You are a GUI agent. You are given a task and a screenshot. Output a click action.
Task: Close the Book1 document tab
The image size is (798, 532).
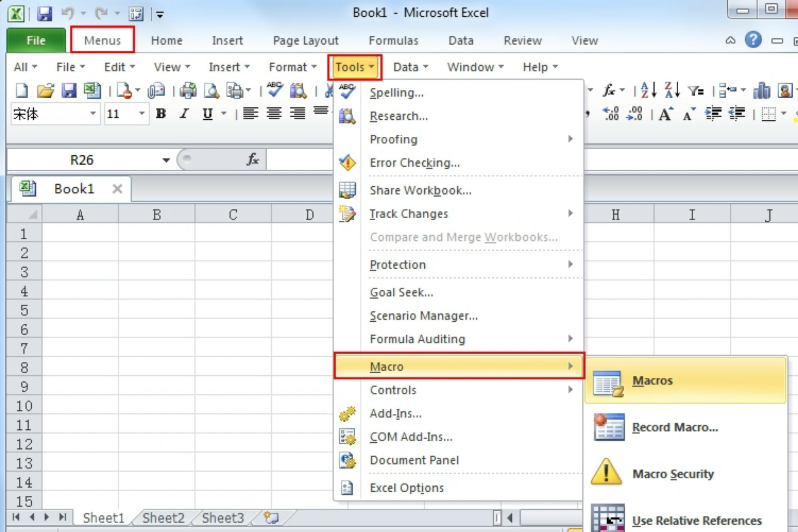(118, 189)
